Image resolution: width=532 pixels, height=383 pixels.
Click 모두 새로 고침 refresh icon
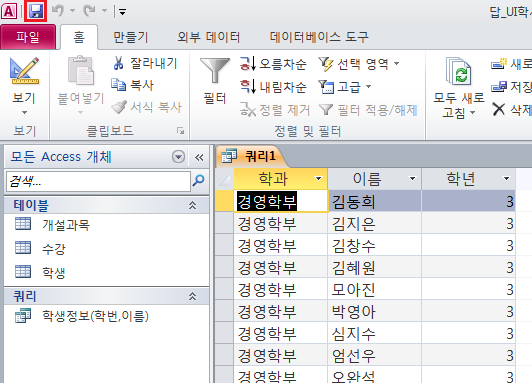click(x=458, y=71)
